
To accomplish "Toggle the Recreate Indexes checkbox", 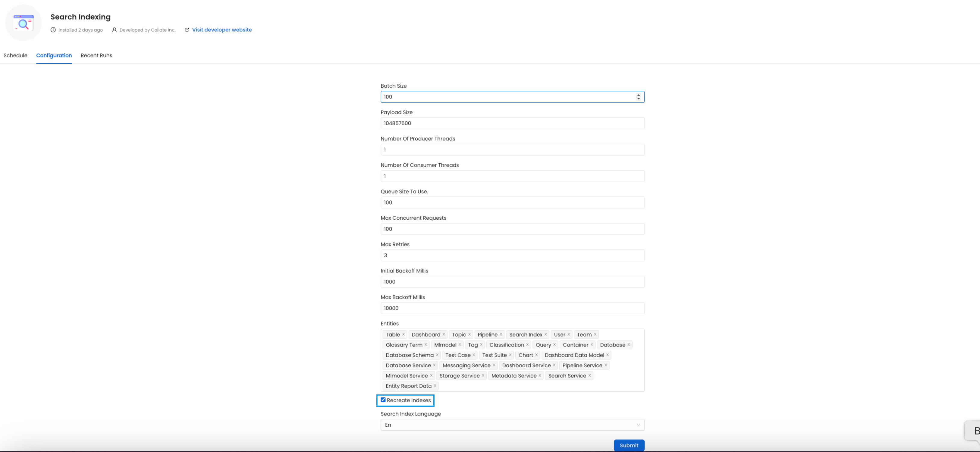I will click(383, 400).
